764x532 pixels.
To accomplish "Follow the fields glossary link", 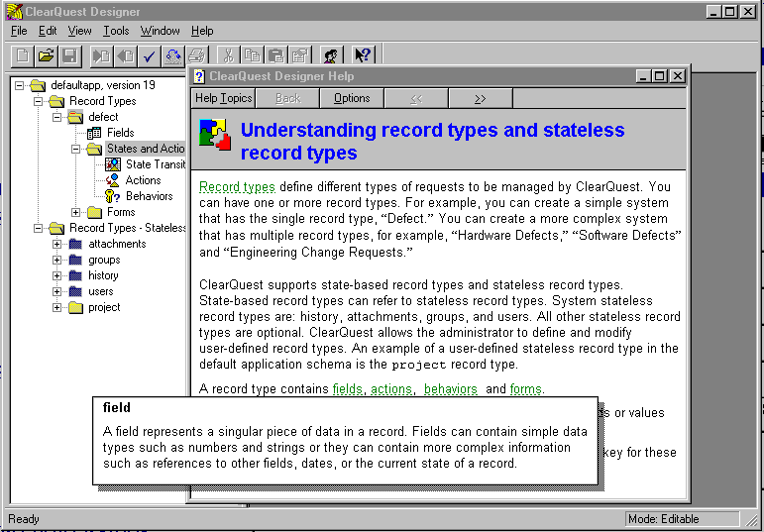I will tap(348, 389).
